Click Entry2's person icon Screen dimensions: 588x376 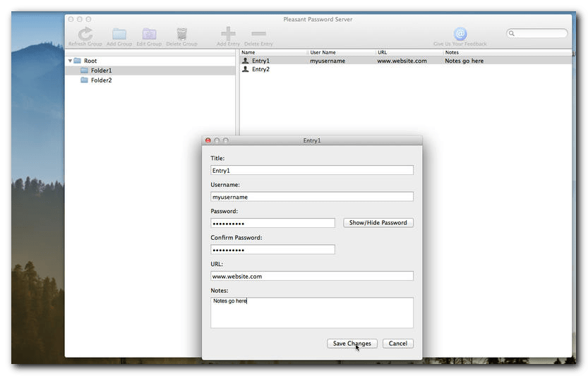click(x=245, y=69)
